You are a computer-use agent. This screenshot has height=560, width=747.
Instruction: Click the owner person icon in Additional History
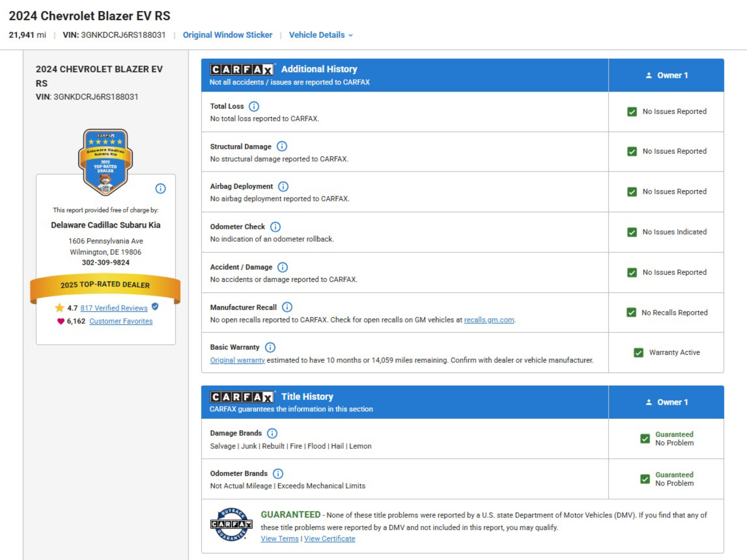(649, 75)
